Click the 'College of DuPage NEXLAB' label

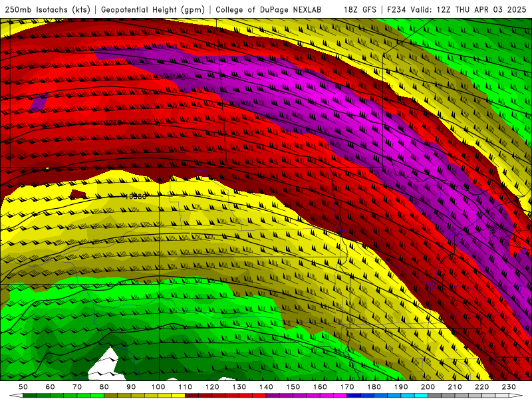coord(268,9)
